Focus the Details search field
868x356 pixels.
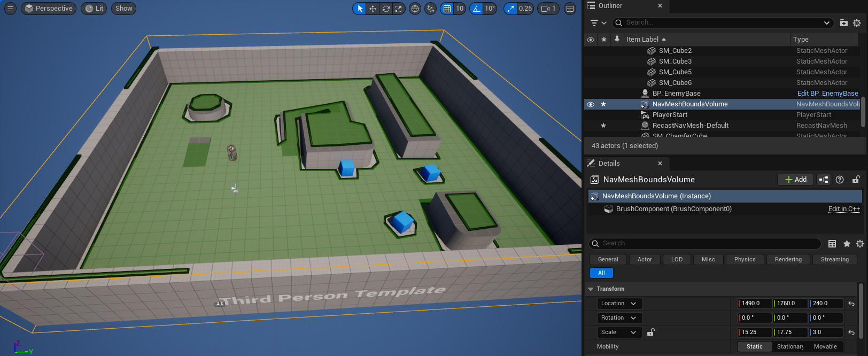point(705,243)
